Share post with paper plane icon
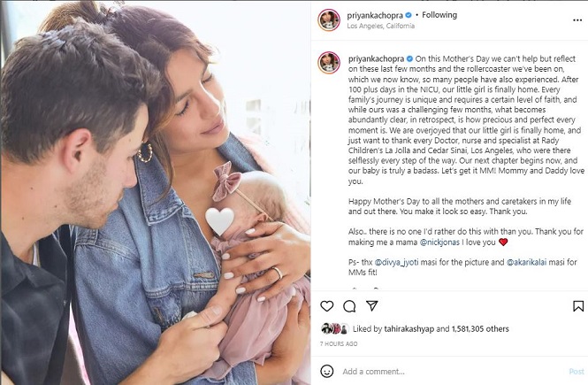Viewport: 588px width, 385px height. [371, 306]
